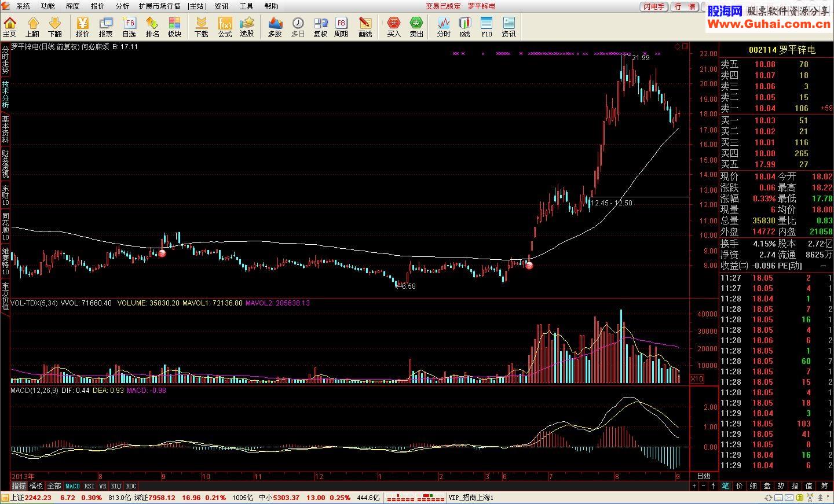
Task: Click the 主页 home icon
Action: click(x=10, y=27)
